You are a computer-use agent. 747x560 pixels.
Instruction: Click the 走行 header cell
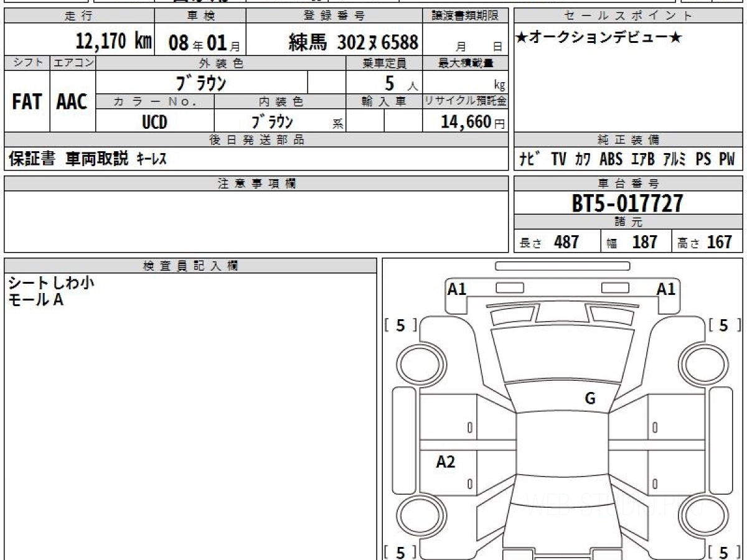click(x=79, y=16)
